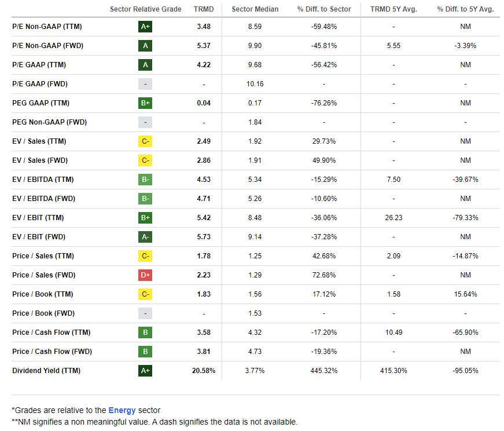Click the B grade badge for Price / Cash Flow (TTM)
Viewport: 504px width, 431px height.
point(145,333)
